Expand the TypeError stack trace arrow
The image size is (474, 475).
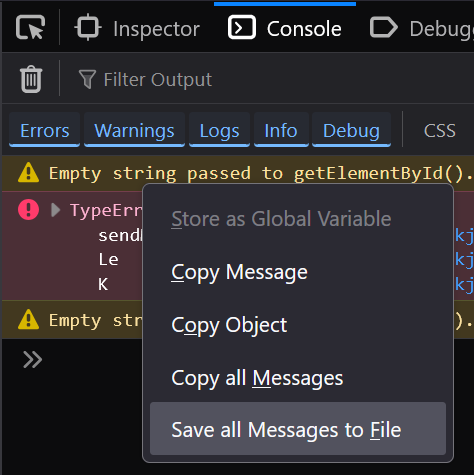(56, 210)
